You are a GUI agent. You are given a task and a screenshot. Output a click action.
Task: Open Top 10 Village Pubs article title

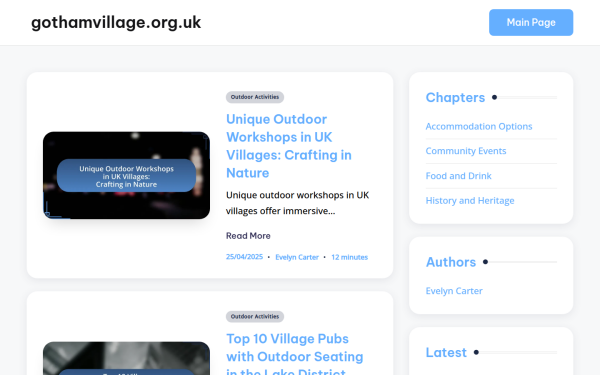pyautogui.click(x=295, y=353)
